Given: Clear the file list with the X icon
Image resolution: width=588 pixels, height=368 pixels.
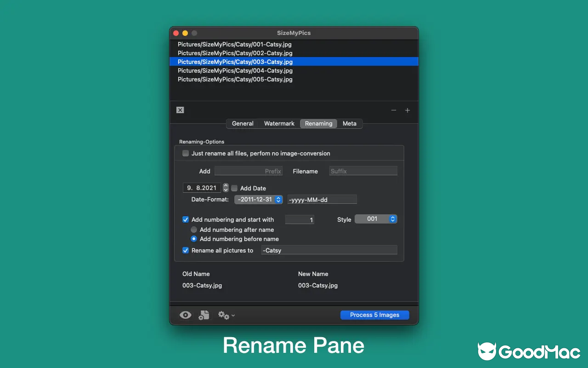Looking at the screenshot, I should click(x=180, y=110).
